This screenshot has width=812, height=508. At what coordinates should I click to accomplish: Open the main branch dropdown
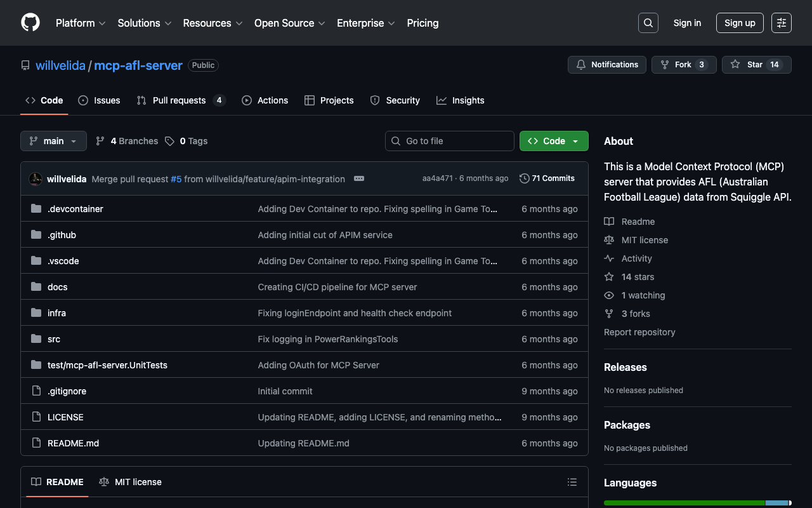click(53, 141)
